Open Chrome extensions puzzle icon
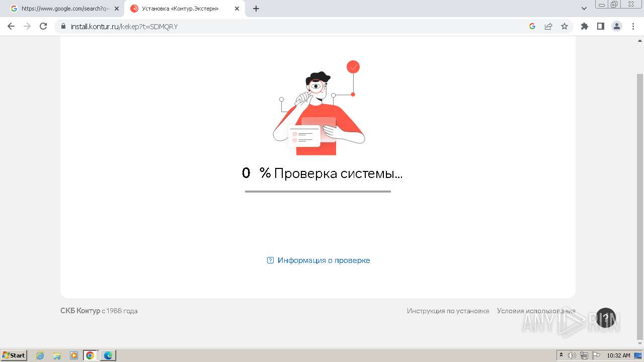The width and height of the screenshot is (644, 362). (584, 26)
